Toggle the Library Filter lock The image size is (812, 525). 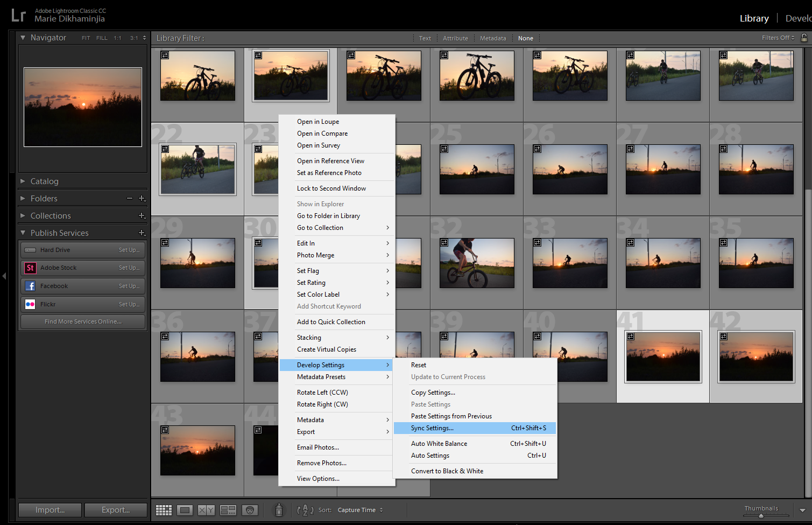click(x=804, y=38)
